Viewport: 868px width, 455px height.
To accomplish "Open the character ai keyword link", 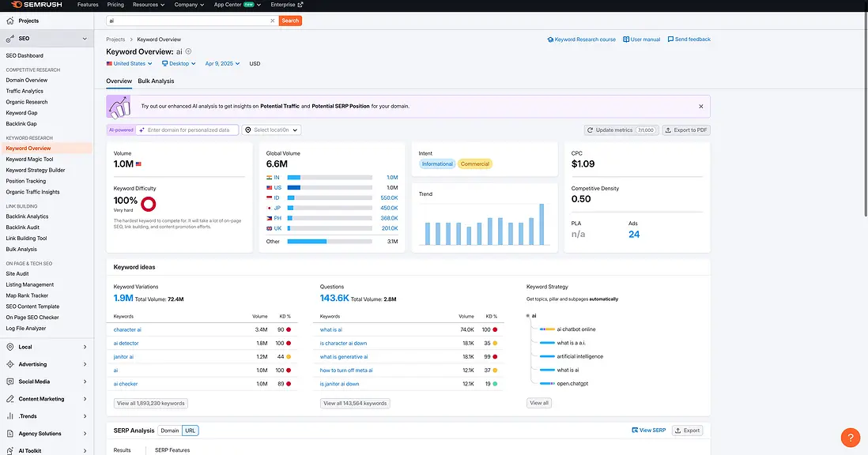I will coord(127,329).
